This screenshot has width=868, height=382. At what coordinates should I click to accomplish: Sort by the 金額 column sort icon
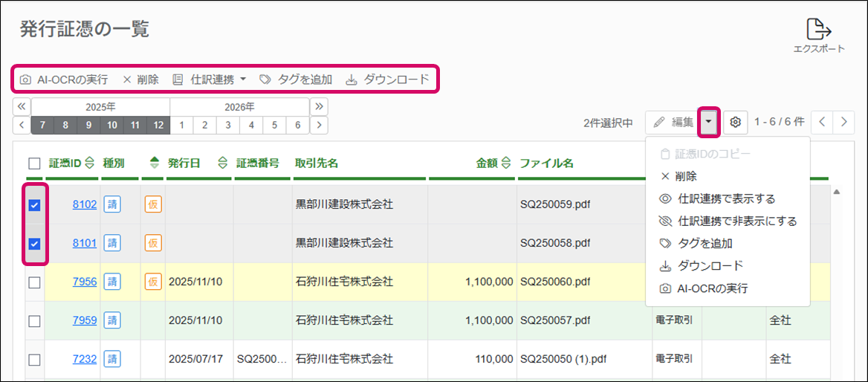pyautogui.click(x=506, y=164)
